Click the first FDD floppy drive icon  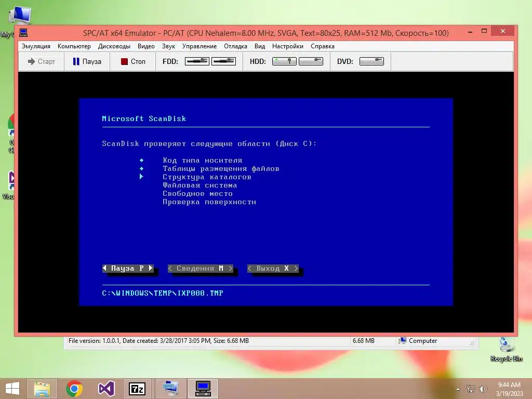click(x=197, y=61)
